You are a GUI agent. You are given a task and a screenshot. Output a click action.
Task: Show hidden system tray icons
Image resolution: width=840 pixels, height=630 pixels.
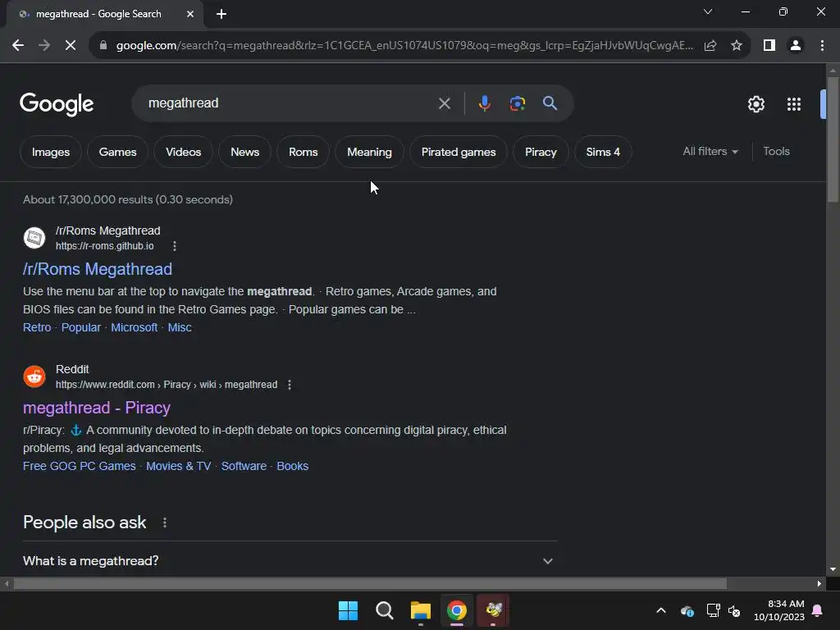click(661, 610)
